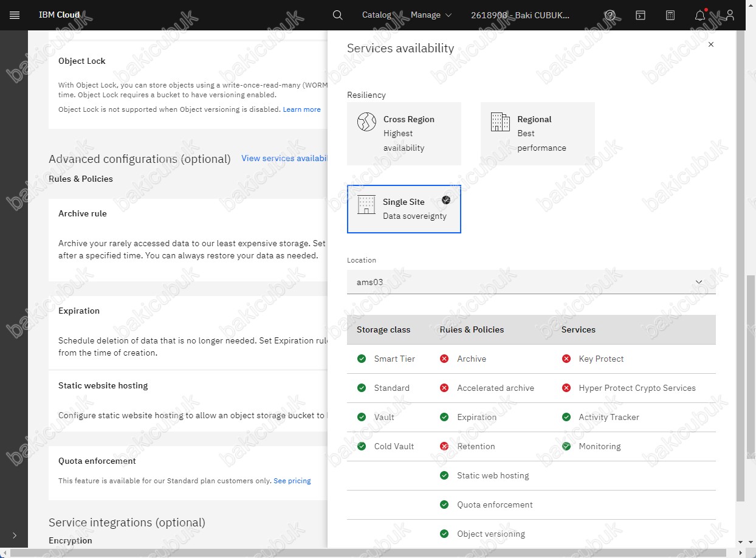Launch the IBM Cloud Shell icon
Image resolution: width=756 pixels, height=558 pixels.
641,15
